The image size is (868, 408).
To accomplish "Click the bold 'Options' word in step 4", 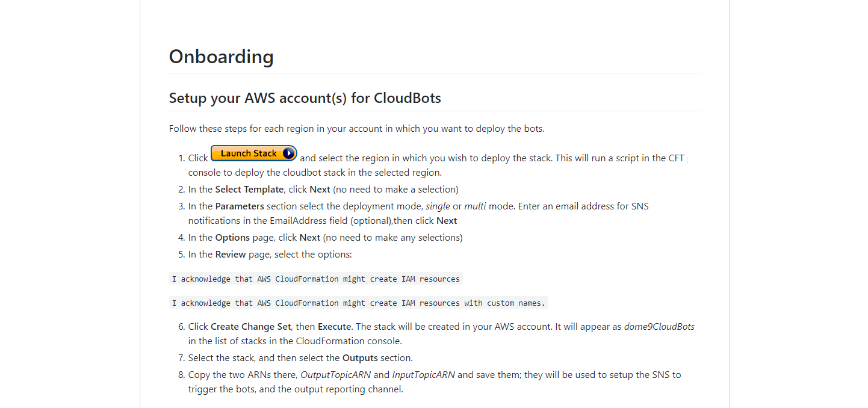I will (x=232, y=238).
